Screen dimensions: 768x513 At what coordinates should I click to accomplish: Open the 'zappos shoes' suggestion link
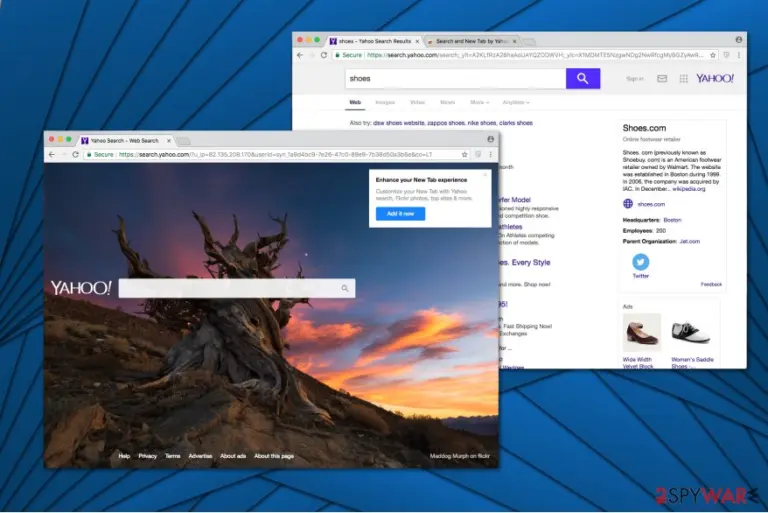pyautogui.click(x=446, y=123)
